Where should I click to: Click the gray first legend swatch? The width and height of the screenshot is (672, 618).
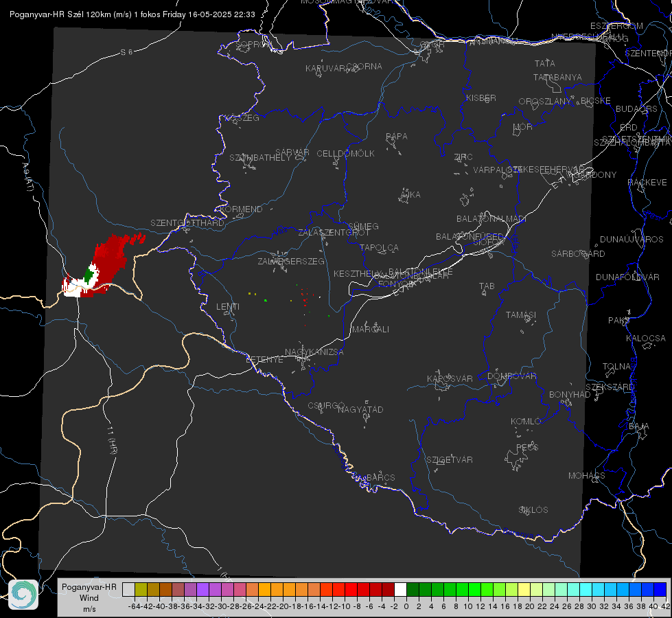pos(128,589)
